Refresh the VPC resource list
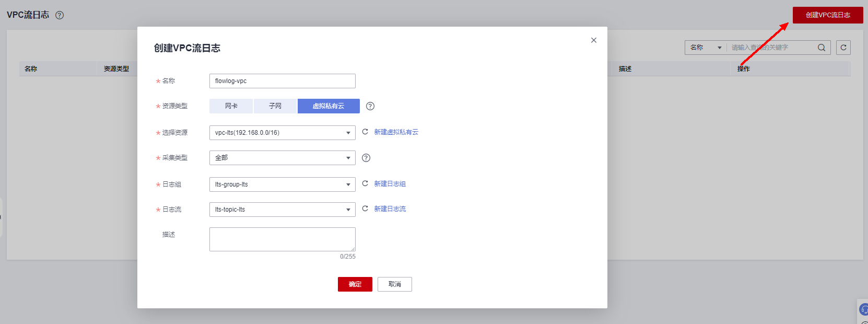 (x=365, y=132)
